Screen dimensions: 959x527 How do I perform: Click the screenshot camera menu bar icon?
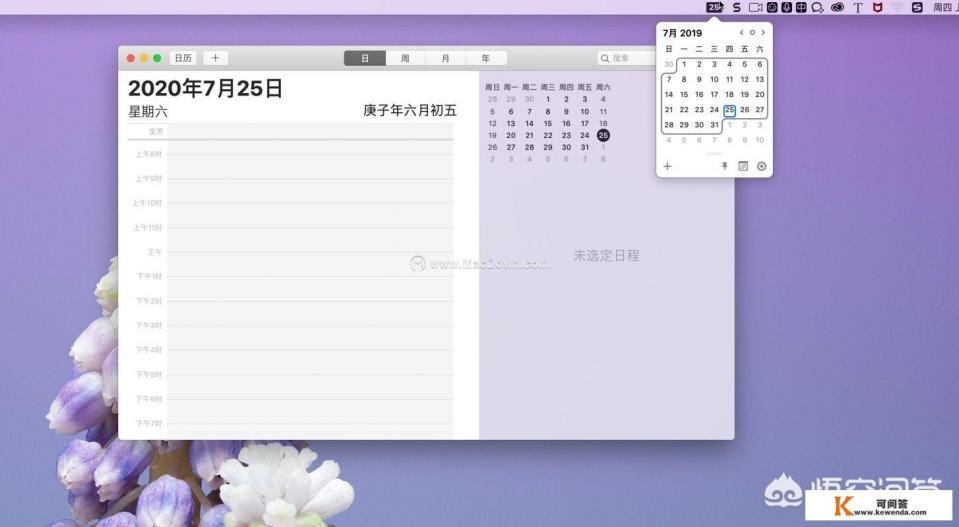coord(772,7)
